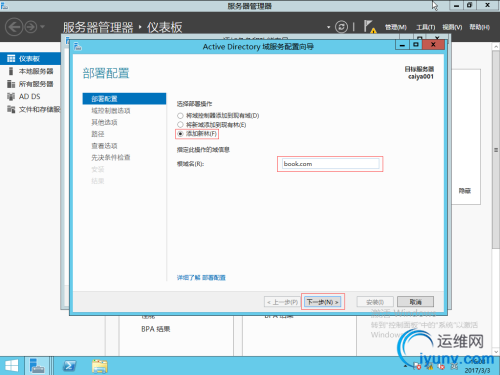Select AD DS in the sidebar
This screenshot has width=500, height=375.
coord(30,97)
